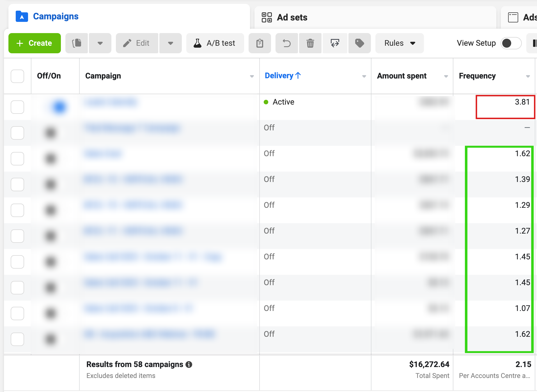Click the frequency value 1.29
The image size is (537, 392).
[522, 205]
